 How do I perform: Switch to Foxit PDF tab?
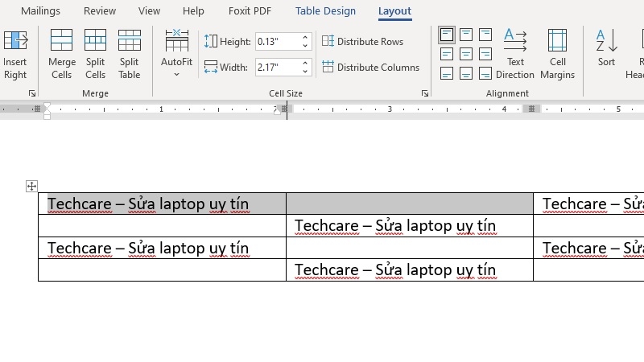coord(250,11)
